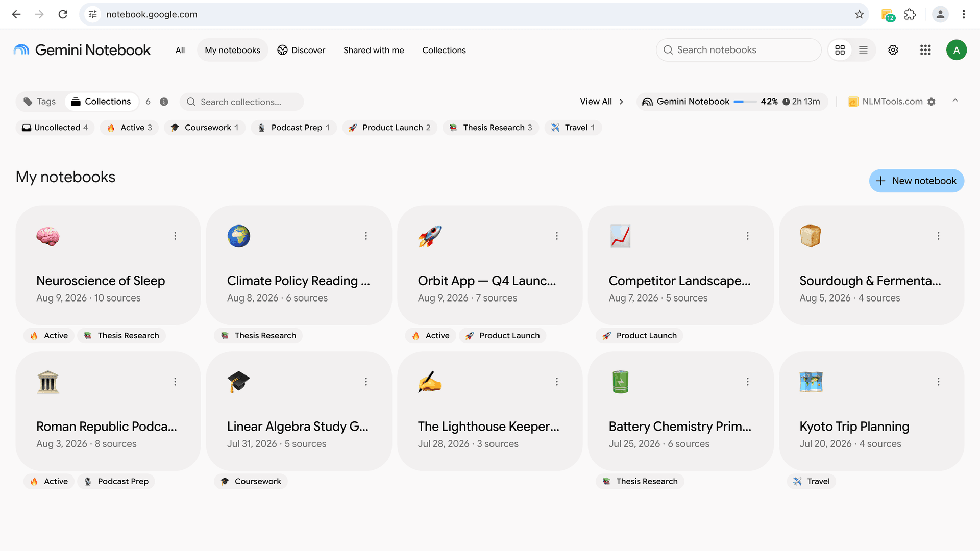Open the Discover tab
The image size is (980, 551).
[301, 50]
